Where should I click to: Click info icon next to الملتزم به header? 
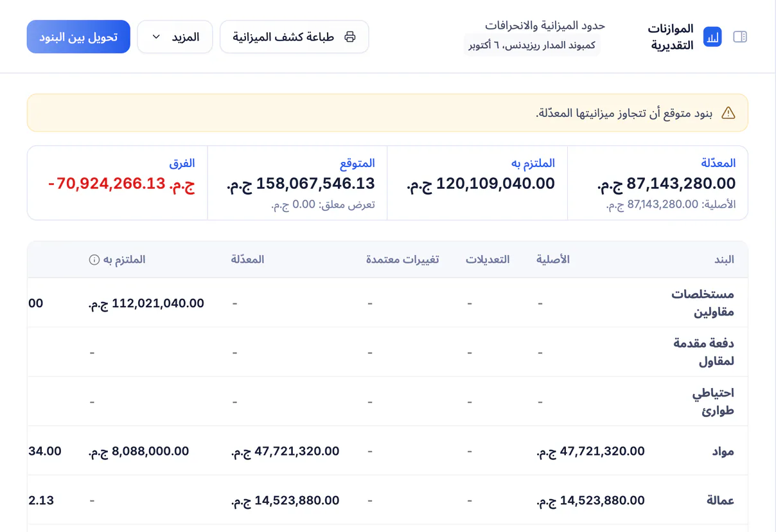pos(94,260)
